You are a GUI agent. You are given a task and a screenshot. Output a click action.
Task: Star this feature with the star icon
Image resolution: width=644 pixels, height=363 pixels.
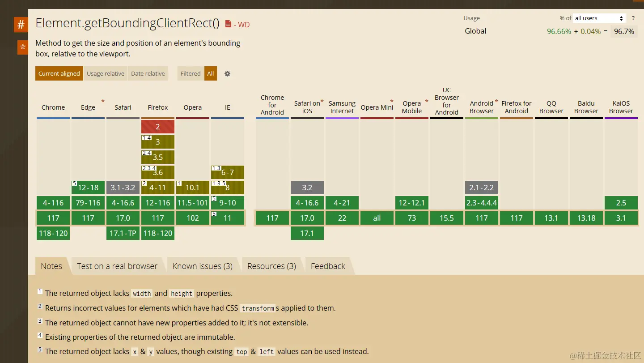pos(23,47)
